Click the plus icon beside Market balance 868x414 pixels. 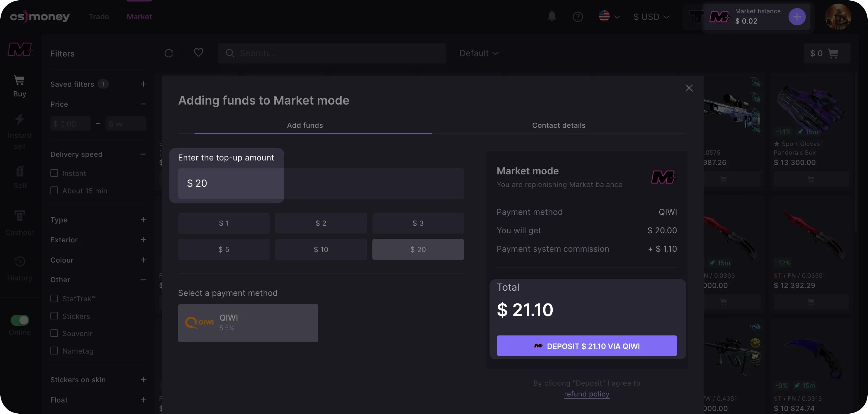click(796, 17)
